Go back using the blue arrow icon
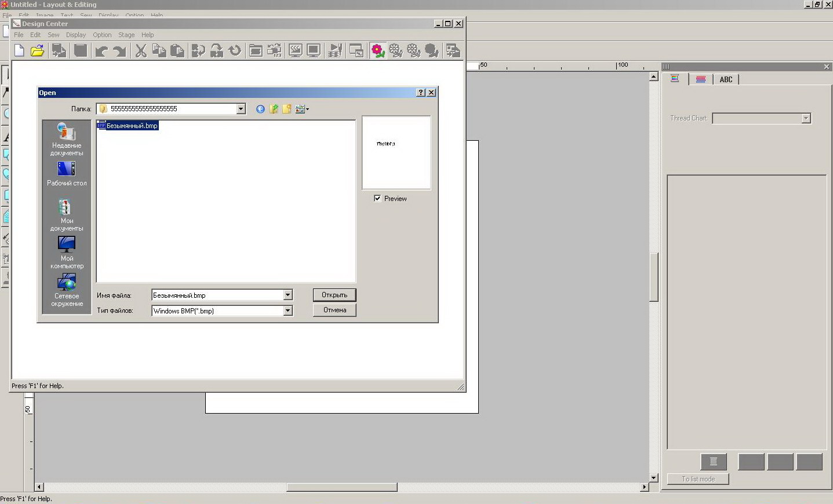The image size is (833, 504). tap(260, 109)
